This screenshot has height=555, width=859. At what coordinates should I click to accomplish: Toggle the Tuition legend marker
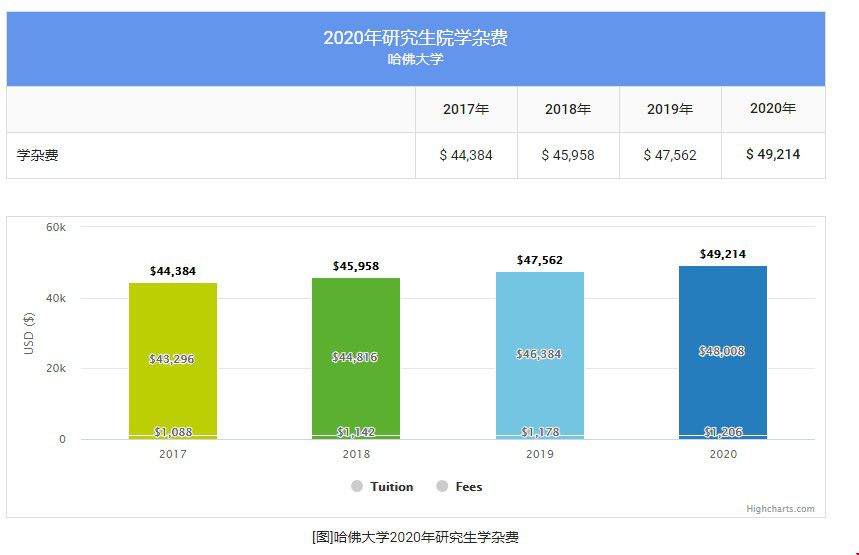coord(357,486)
